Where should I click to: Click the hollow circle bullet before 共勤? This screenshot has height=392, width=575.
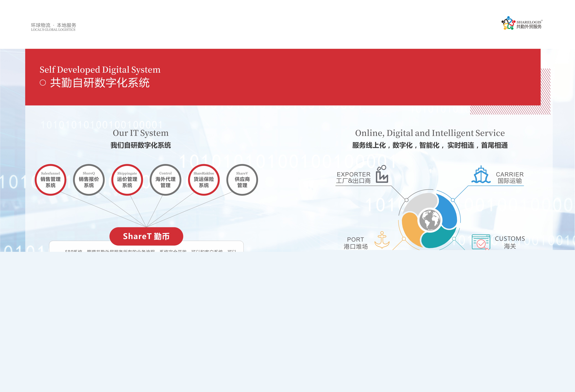click(43, 83)
